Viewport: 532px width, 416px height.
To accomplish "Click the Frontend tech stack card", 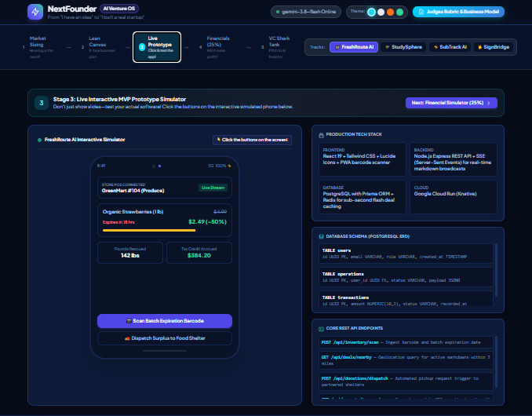I will [x=362, y=159].
